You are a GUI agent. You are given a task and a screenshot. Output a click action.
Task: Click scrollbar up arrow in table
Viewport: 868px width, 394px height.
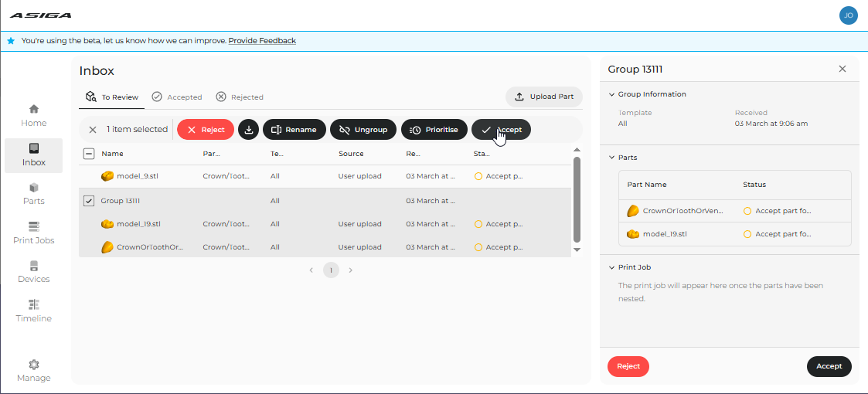click(577, 150)
